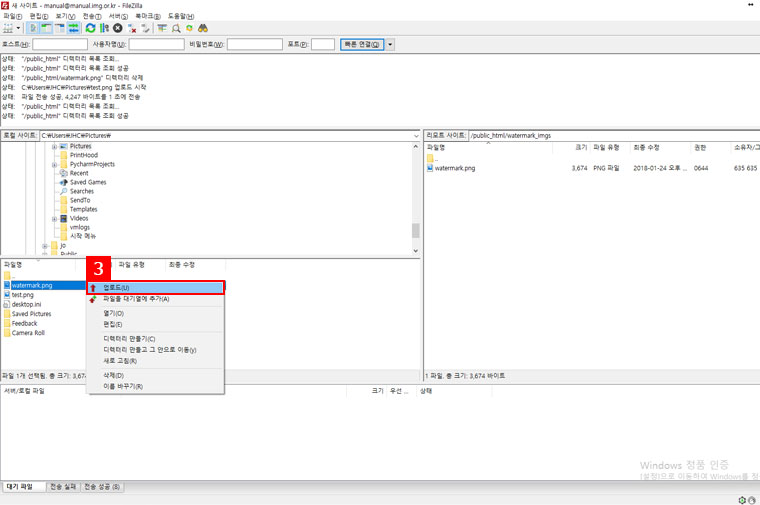
Task: Open the quick connect history dropdown arrow
Action: [390, 44]
